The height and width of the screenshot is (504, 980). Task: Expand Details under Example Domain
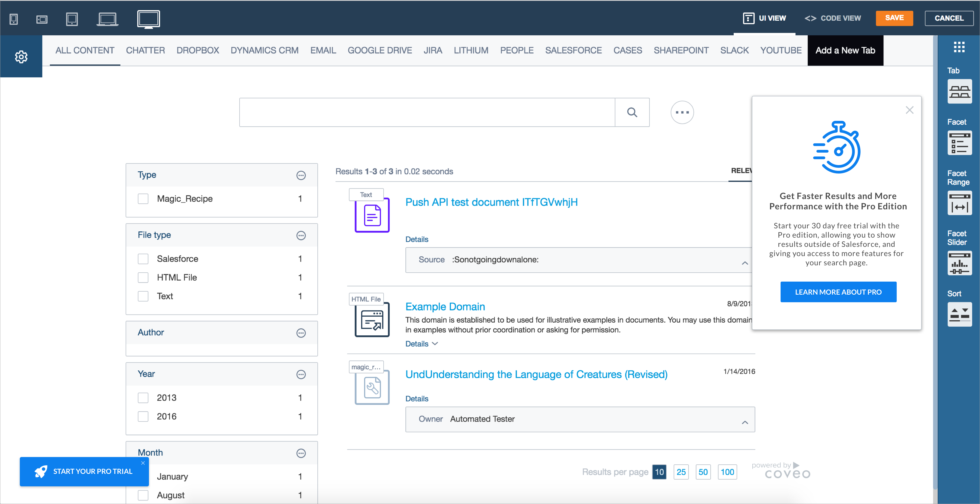coord(422,344)
